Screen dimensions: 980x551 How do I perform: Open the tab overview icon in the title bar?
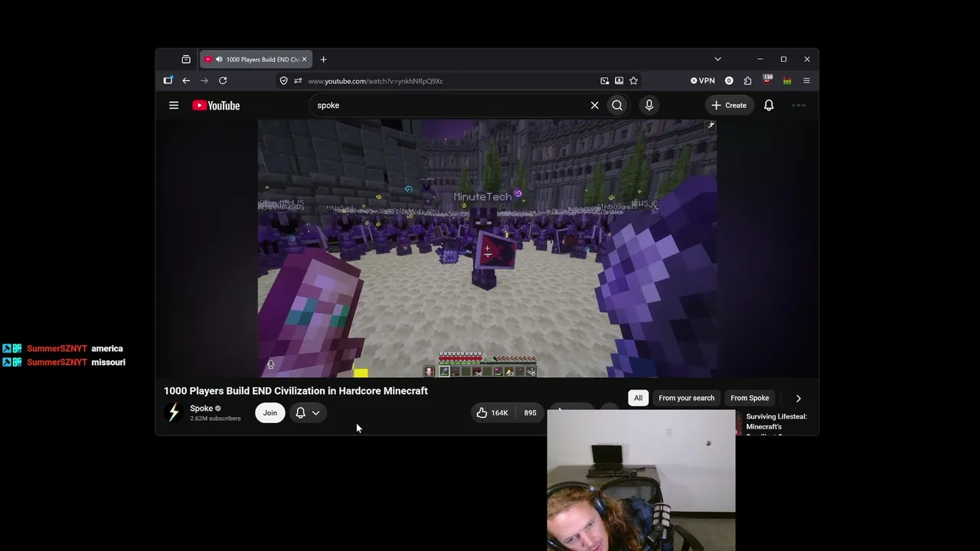(186, 59)
